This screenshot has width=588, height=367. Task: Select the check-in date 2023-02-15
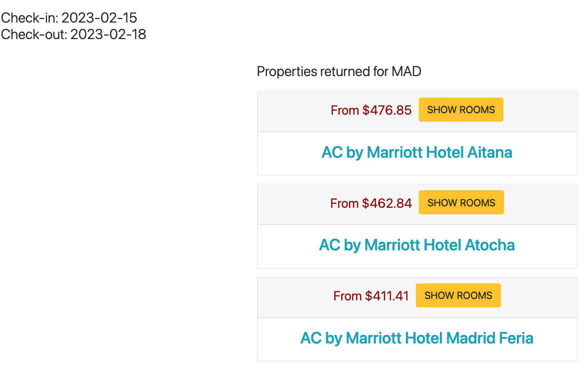100,18
